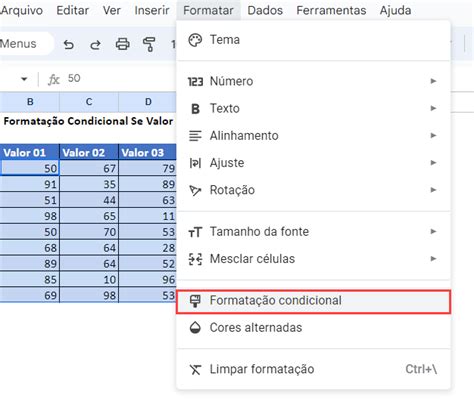Open the name box dropdown arrow
474x399 pixels.
24,79
